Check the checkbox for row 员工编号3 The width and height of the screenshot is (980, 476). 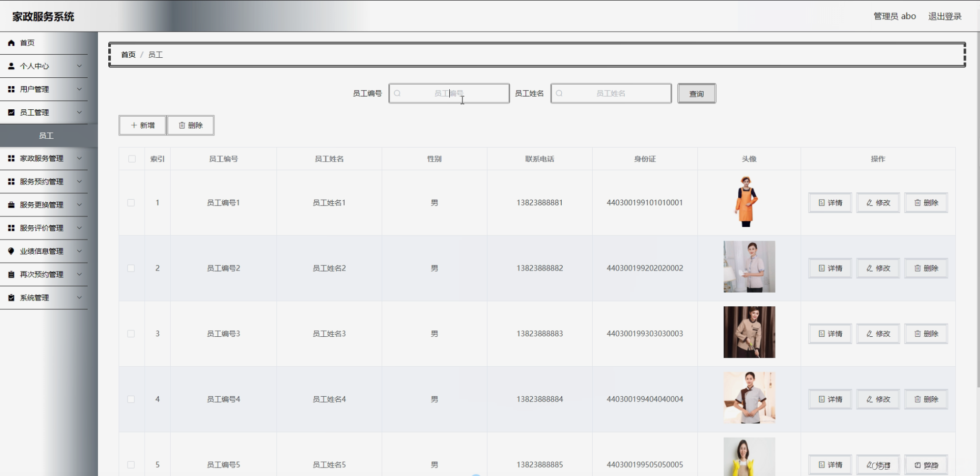131,334
